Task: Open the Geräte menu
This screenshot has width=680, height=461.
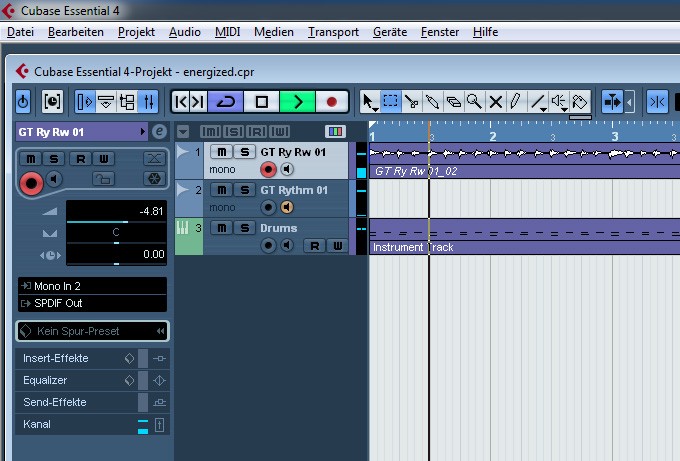Action: click(x=390, y=32)
